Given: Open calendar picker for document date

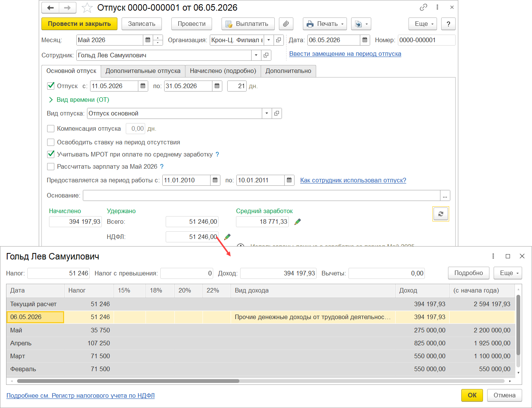Looking at the screenshot, I should point(365,40).
